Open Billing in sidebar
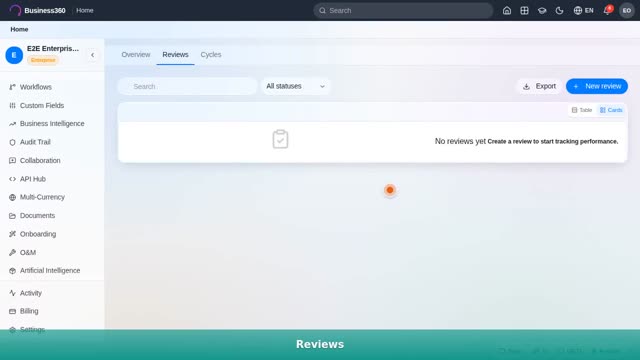This screenshot has height=360, width=640. coord(52,311)
